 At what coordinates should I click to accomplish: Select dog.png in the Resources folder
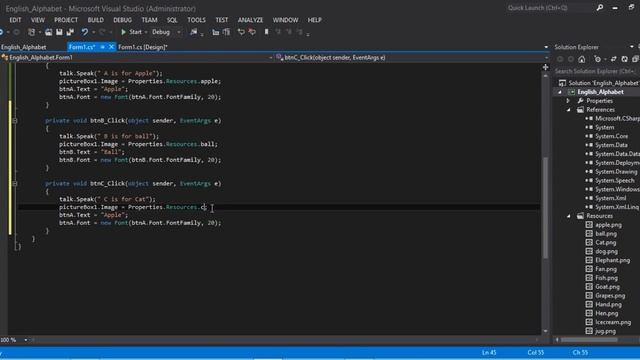(x=606, y=251)
